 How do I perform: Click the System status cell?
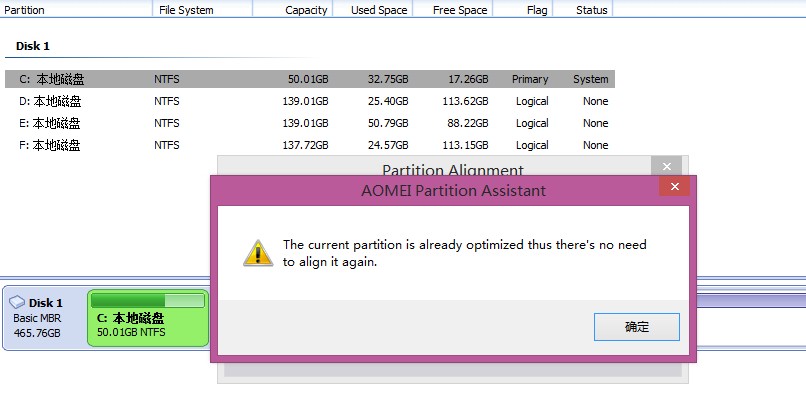(591, 79)
